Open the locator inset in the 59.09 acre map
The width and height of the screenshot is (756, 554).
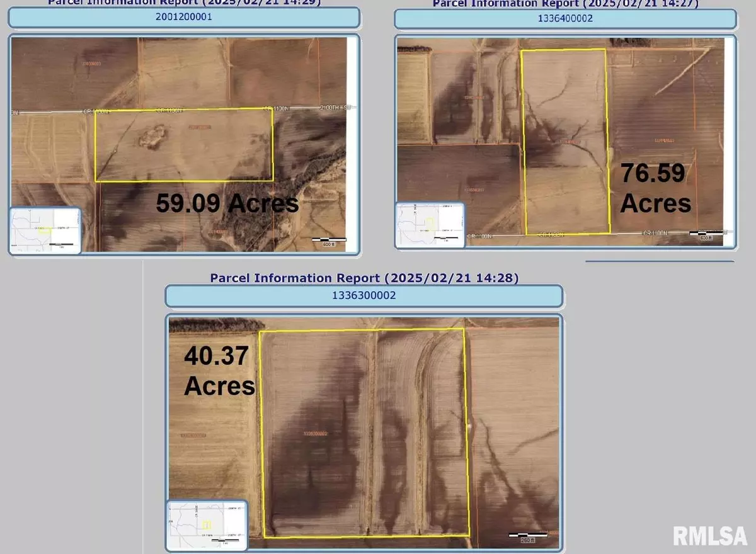45,230
